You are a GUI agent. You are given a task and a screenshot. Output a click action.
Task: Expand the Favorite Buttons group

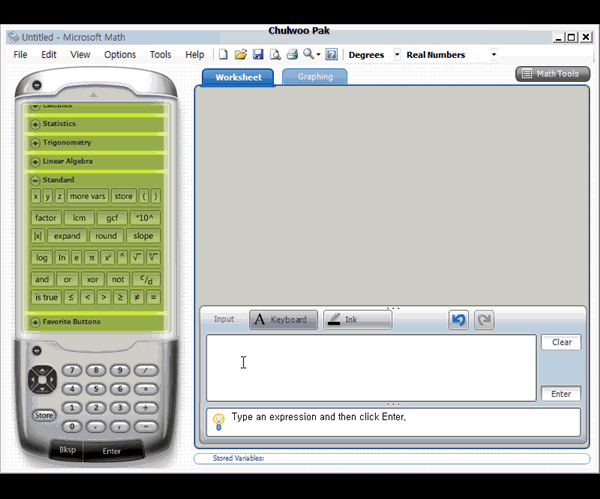pyautogui.click(x=35, y=322)
